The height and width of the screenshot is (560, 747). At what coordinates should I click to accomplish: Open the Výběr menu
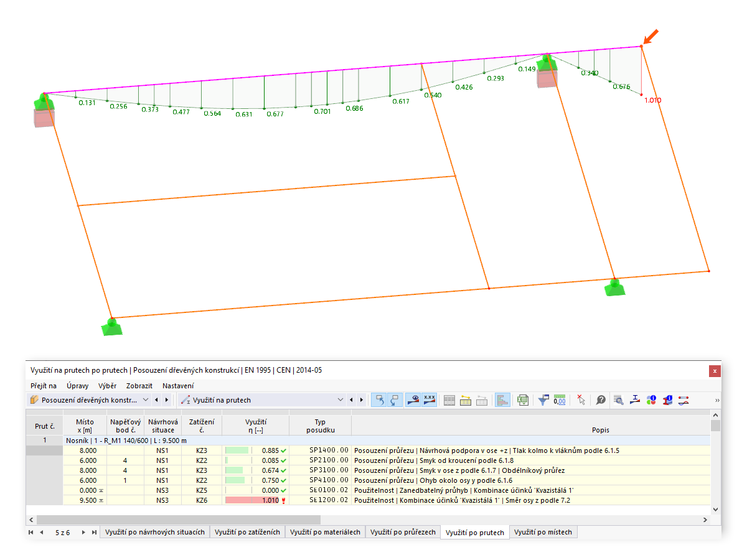click(107, 386)
